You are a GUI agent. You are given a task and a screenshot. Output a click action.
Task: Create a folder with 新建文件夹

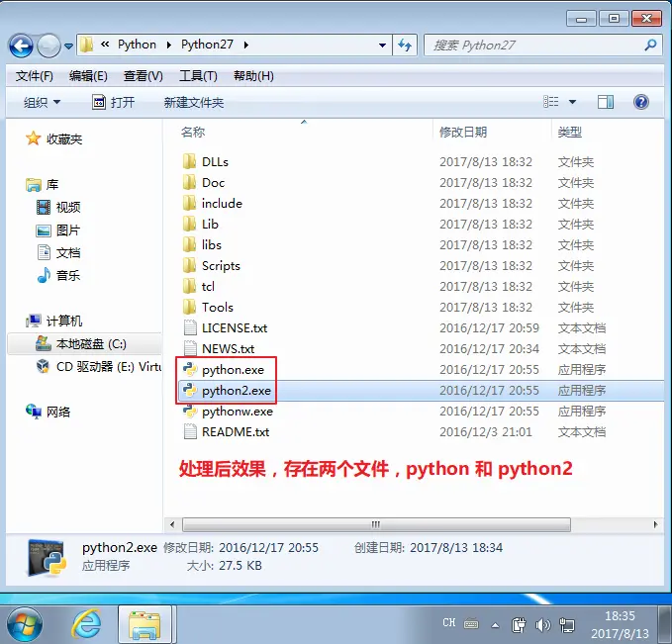pos(194,103)
